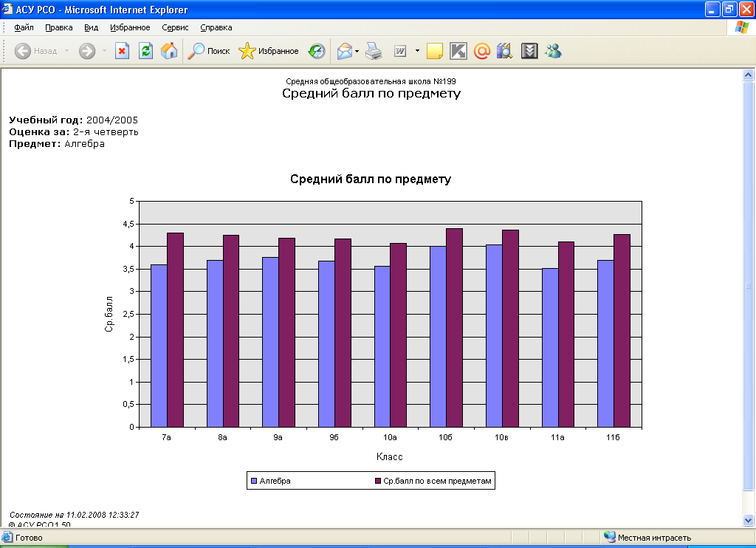Click the Messenger people icon

[x=553, y=51]
